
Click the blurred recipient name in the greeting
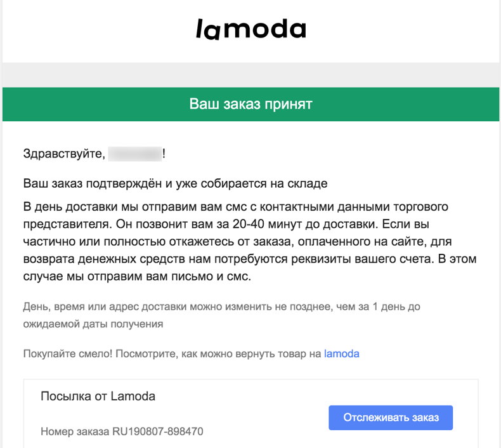pyautogui.click(x=134, y=154)
